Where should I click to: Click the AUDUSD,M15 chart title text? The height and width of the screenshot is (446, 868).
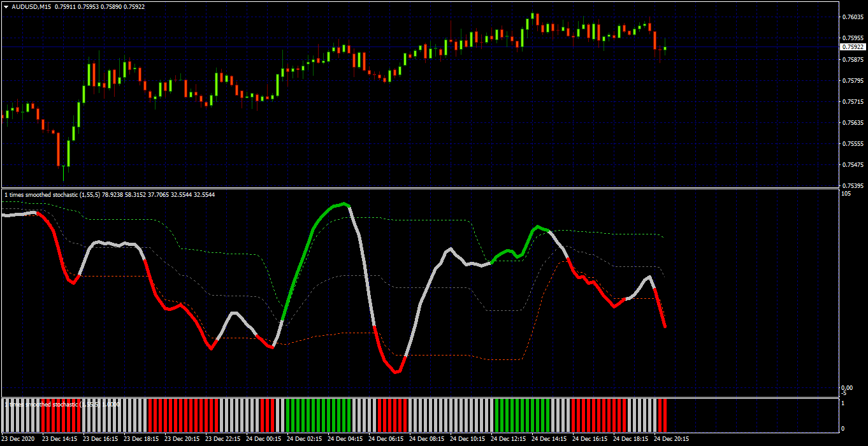tap(31, 6)
